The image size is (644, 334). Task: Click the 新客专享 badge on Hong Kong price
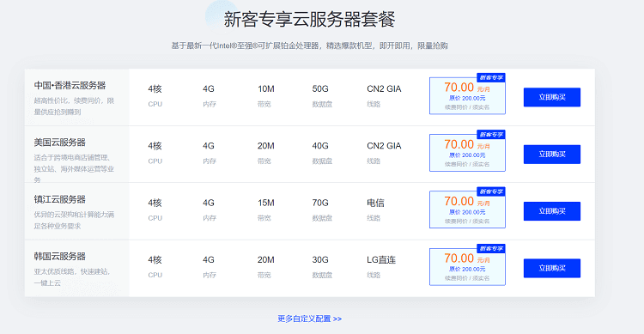491,77
